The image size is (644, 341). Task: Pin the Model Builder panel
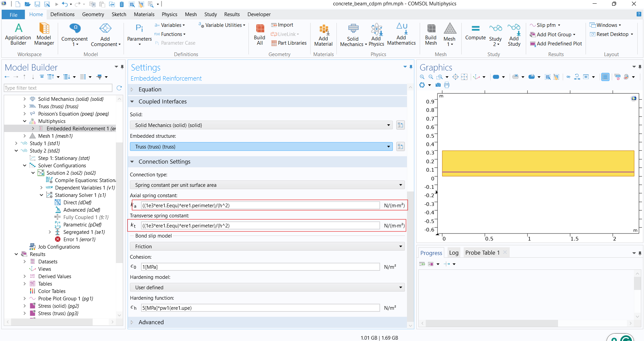122,67
